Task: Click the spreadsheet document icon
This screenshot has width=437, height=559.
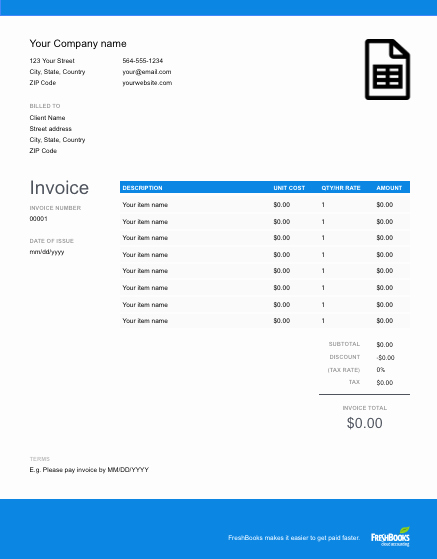Action: [x=387, y=69]
